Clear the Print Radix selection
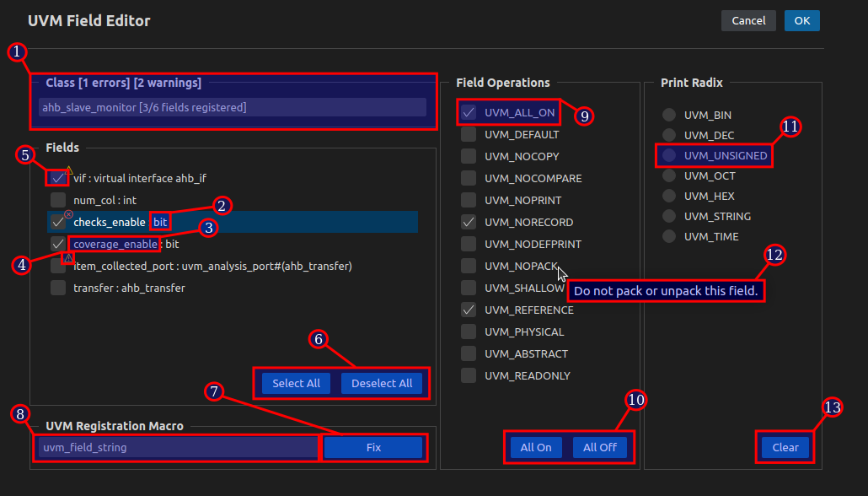This screenshot has width=868, height=496. [x=785, y=447]
